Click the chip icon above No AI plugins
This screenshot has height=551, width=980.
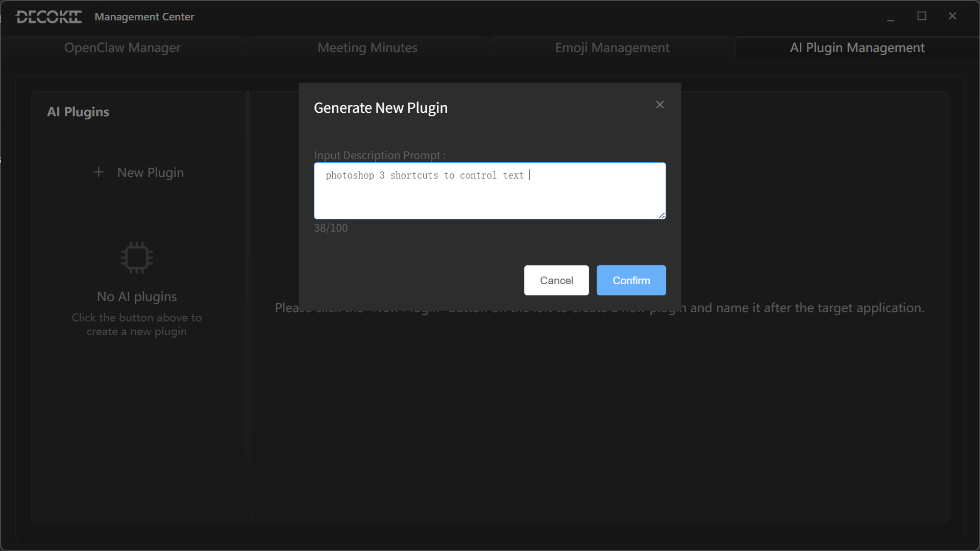click(x=137, y=257)
